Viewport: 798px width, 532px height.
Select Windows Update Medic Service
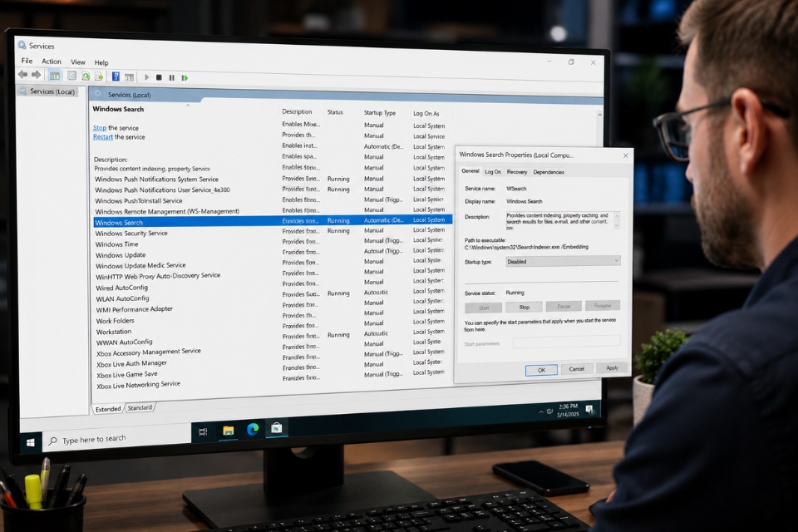(140, 266)
